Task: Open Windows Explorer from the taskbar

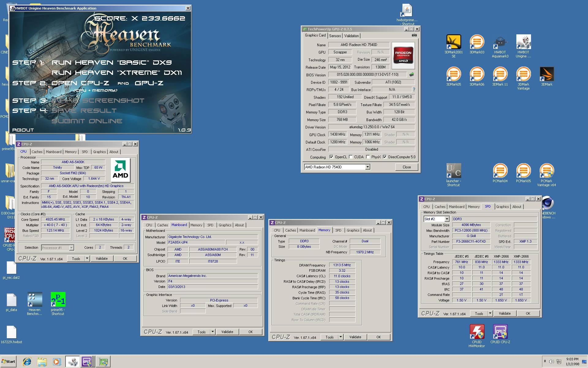Action: pyautogui.click(x=42, y=362)
